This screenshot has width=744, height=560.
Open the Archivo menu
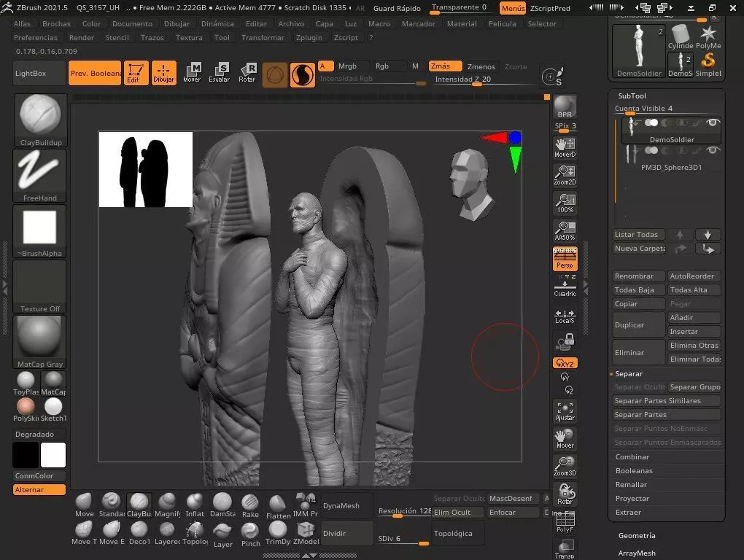tap(291, 24)
